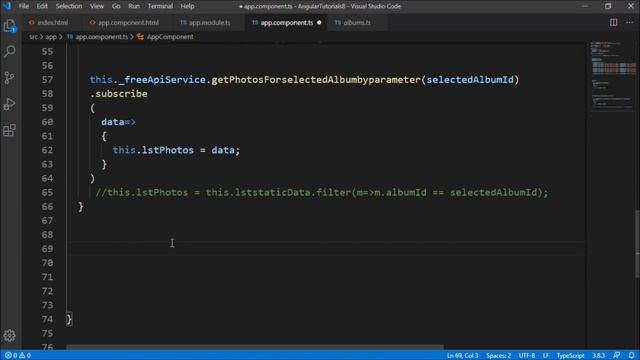
Task: Select the app.component.ts tab
Action: coord(287,22)
